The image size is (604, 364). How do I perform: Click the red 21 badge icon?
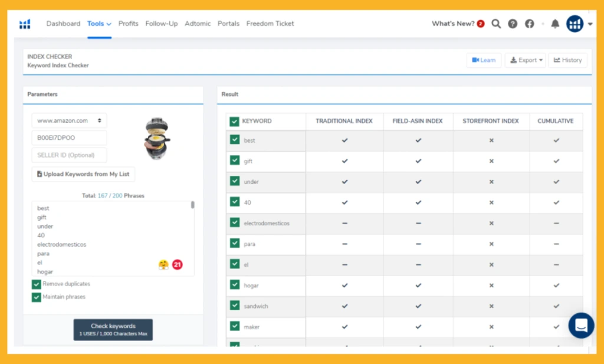[178, 265]
